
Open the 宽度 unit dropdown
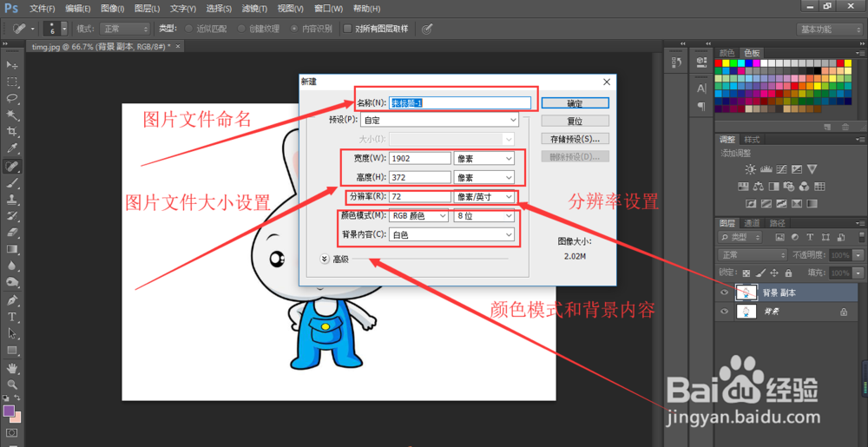(x=483, y=158)
